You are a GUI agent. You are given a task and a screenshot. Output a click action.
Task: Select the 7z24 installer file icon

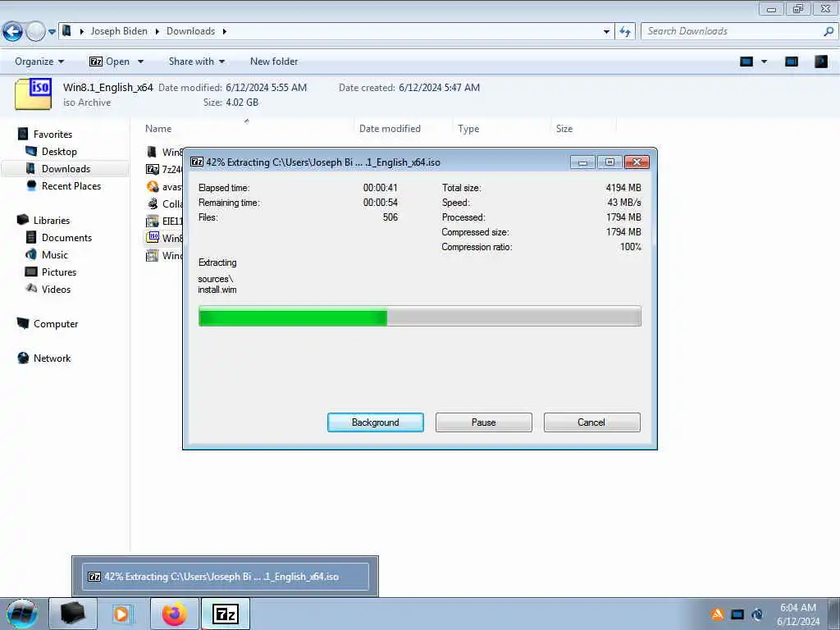(x=153, y=169)
